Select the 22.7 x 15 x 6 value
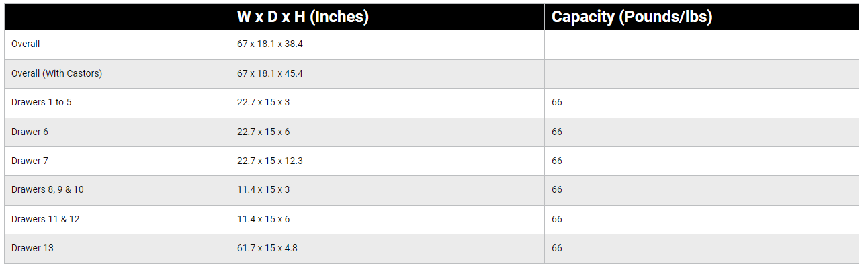868x268 pixels. pyautogui.click(x=263, y=132)
